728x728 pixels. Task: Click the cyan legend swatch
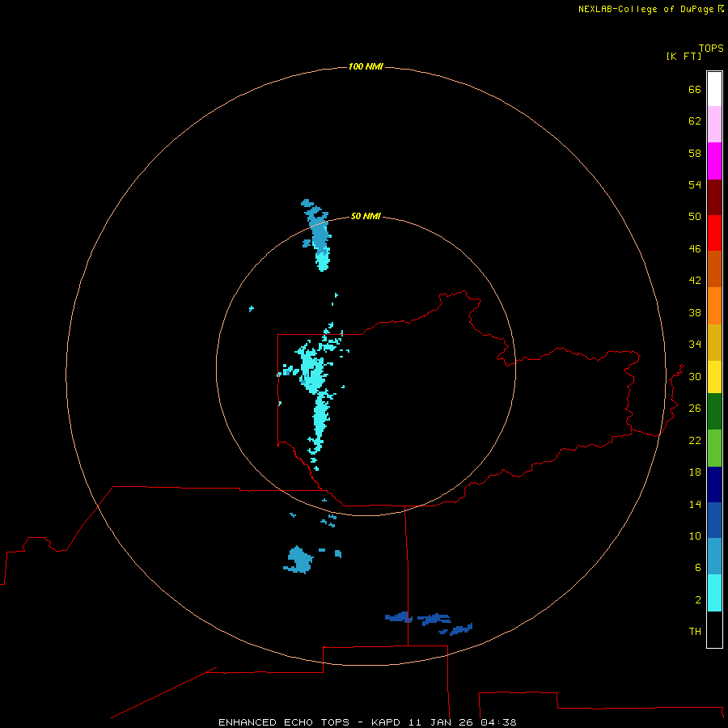pyautogui.click(x=714, y=593)
